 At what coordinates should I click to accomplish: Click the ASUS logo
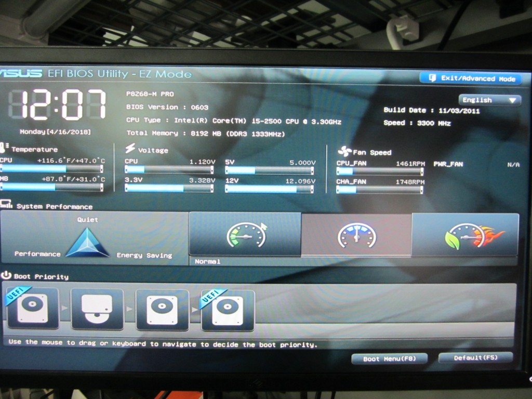coord(21,73)
